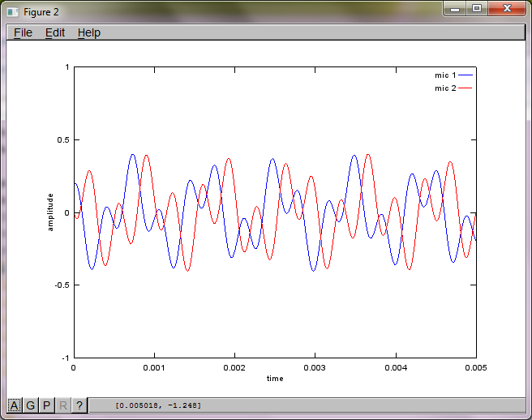This screenshot has height=420, width=532.
Task: Click the mic 2 legend label
Action: click(x=445, y=88)
